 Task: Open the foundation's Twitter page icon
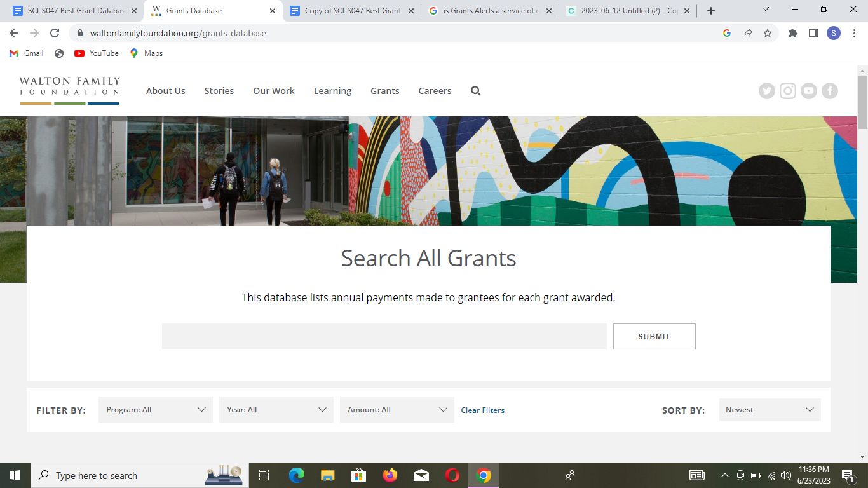767,91
